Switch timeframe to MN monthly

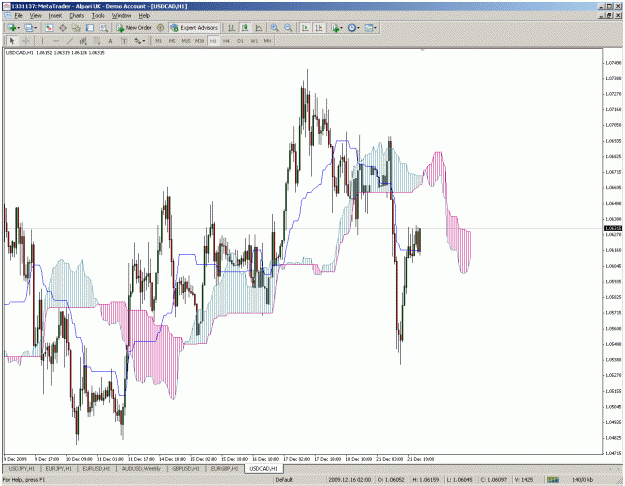(267, 41)
